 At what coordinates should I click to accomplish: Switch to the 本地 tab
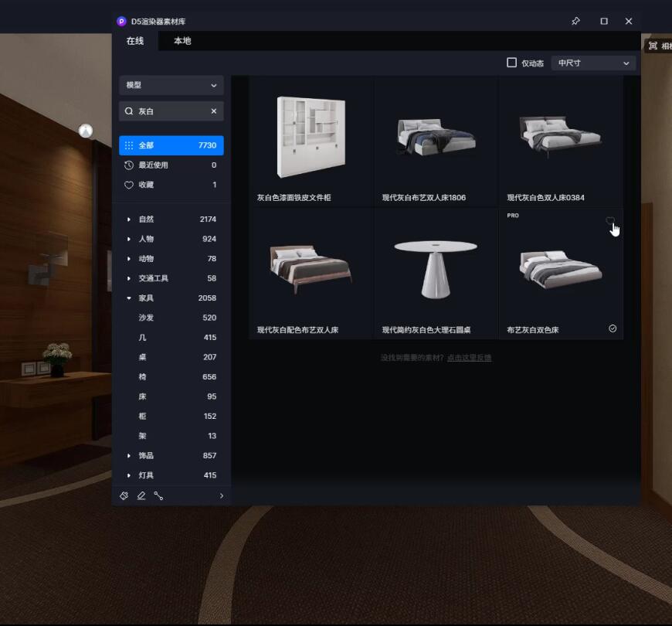pos(182,41)
